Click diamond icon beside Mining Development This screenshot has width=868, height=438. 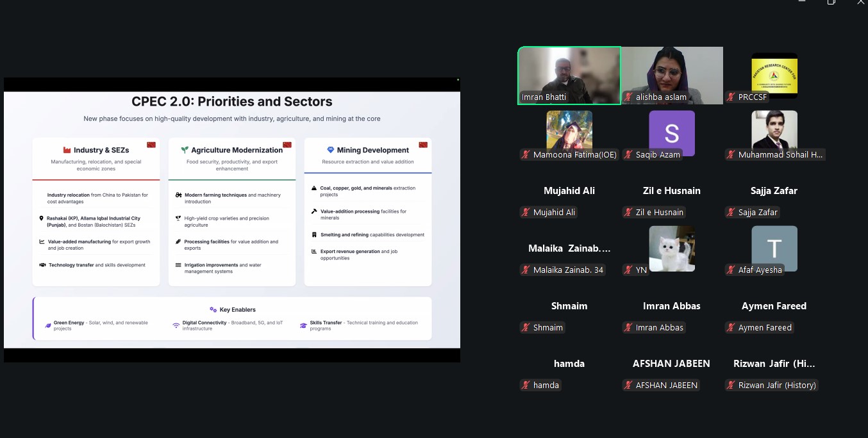click(x=330, y=150)
